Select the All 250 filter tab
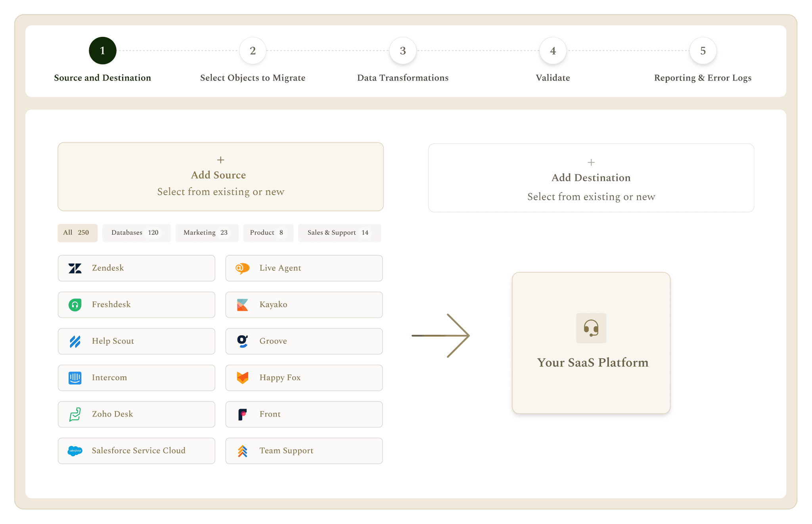The width and height of the screenshot is (812, 524). point(77,233)
